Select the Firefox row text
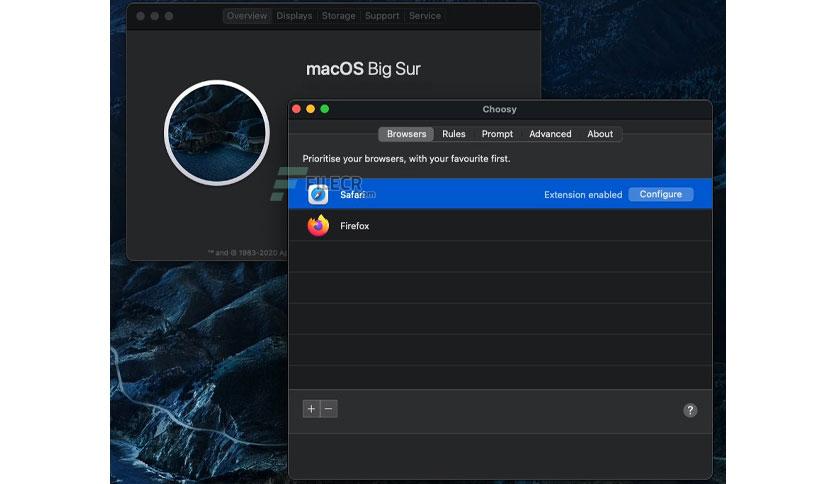The height and width of the screenshot is (484, 836). tap(355, 226)
